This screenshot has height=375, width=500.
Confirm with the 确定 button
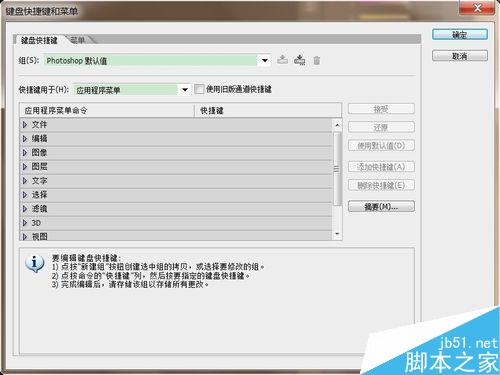[460, 35]
